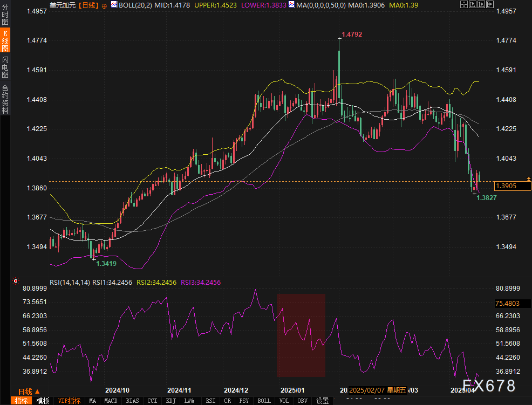Click the 设置 button in indicator bar
This screenshot has height=405, width=532.
[x=322, y=401]
